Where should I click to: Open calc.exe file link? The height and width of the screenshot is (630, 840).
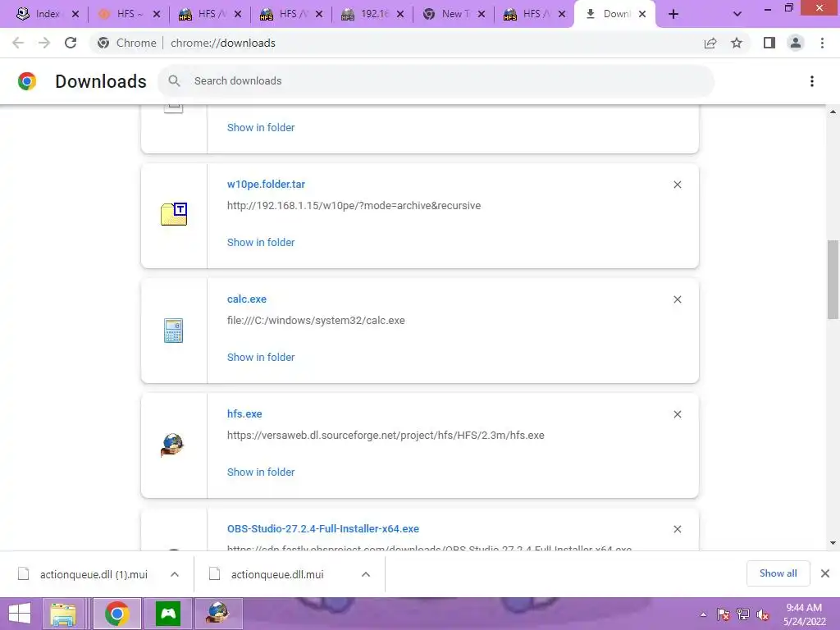click(x=246, y=299)
